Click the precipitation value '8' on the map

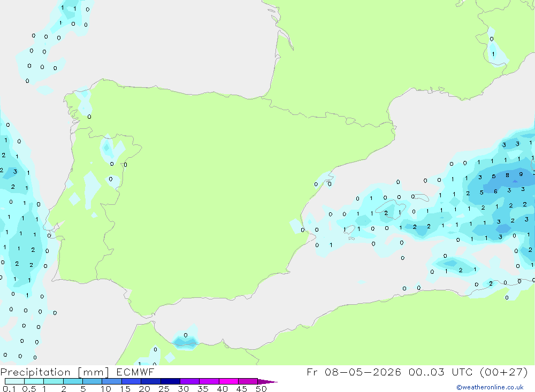507,175
